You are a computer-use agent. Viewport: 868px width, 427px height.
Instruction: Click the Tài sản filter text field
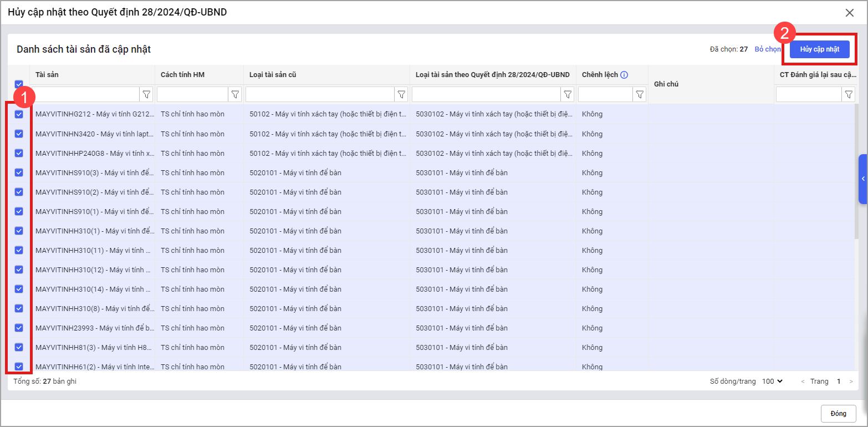pyautogui.click(x=87, y=95)
